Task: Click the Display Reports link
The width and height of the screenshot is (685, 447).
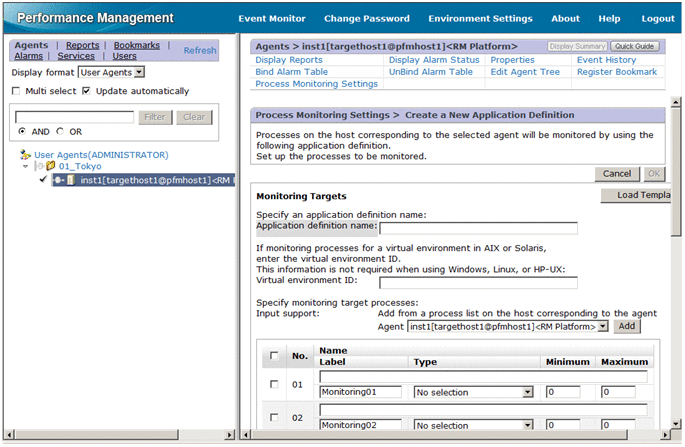Action: 289,60
